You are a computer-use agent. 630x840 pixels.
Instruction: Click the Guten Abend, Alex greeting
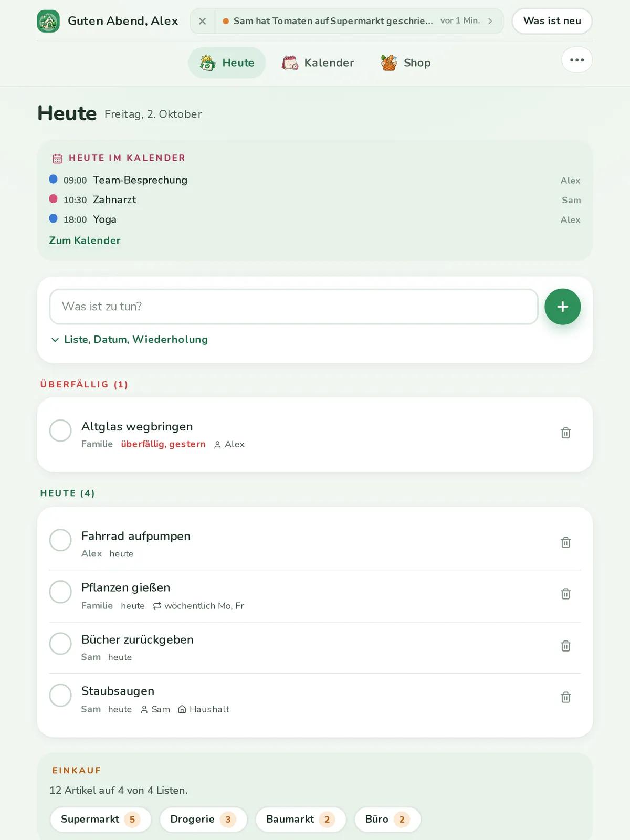pyautogui.click(x=123, y=21)
